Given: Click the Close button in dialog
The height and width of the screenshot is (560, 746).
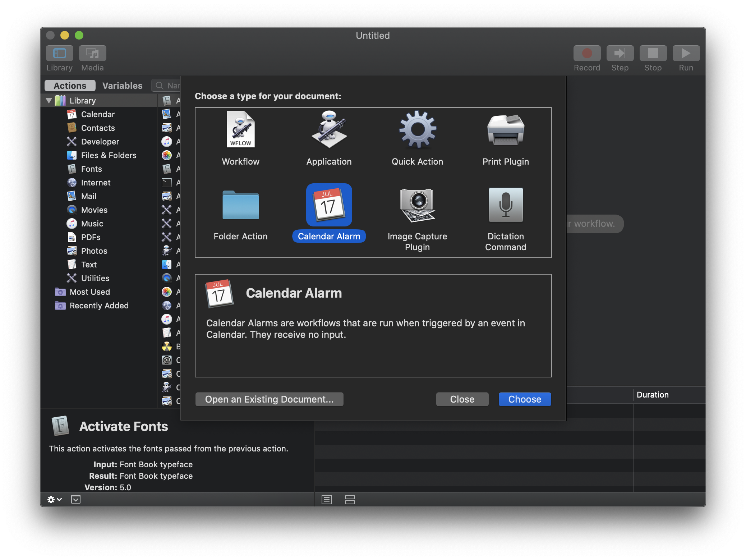Looking at the screenshot, I should point(462,399).
